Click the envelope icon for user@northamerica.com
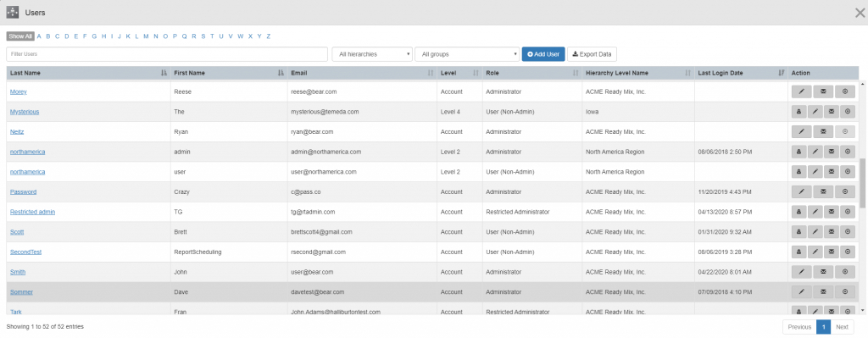Viewport: 868px width, 338px height. click(x=831, y=172)
